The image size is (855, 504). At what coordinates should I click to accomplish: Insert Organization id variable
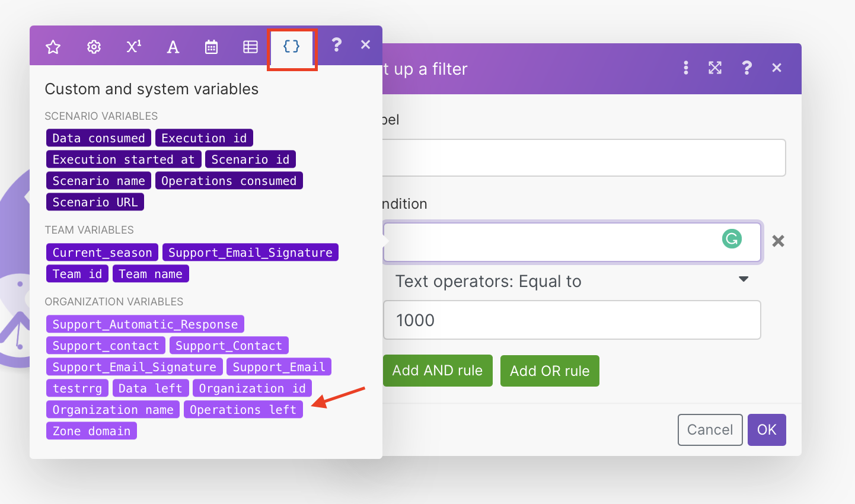point(253,388)
